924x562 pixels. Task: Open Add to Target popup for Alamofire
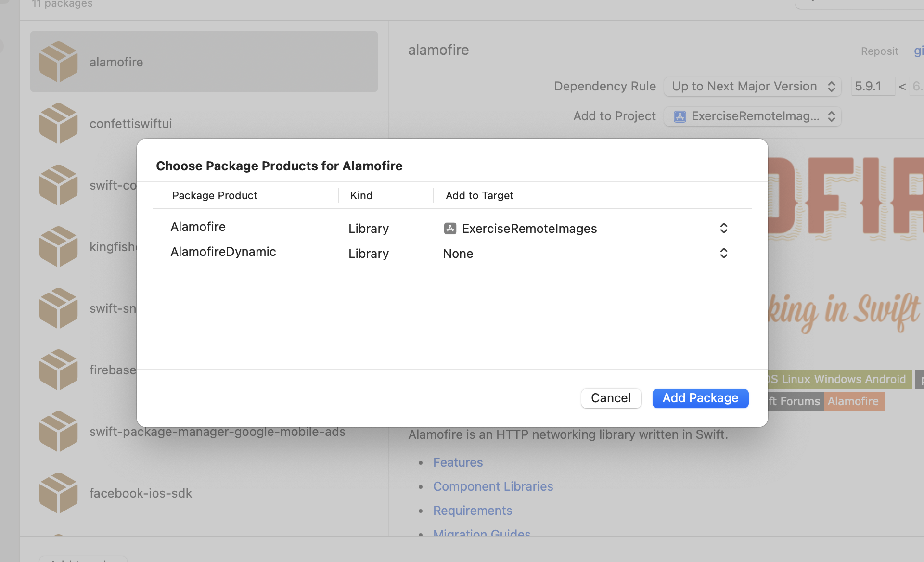pyautogui.click(x=723, y=228)
